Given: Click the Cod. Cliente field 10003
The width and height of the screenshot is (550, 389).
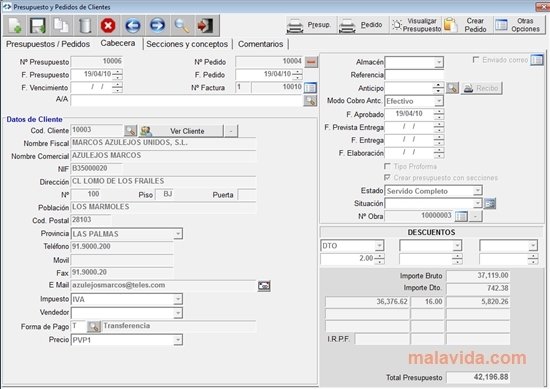Looking at the screenshot, I should click(x=96, y=130).
